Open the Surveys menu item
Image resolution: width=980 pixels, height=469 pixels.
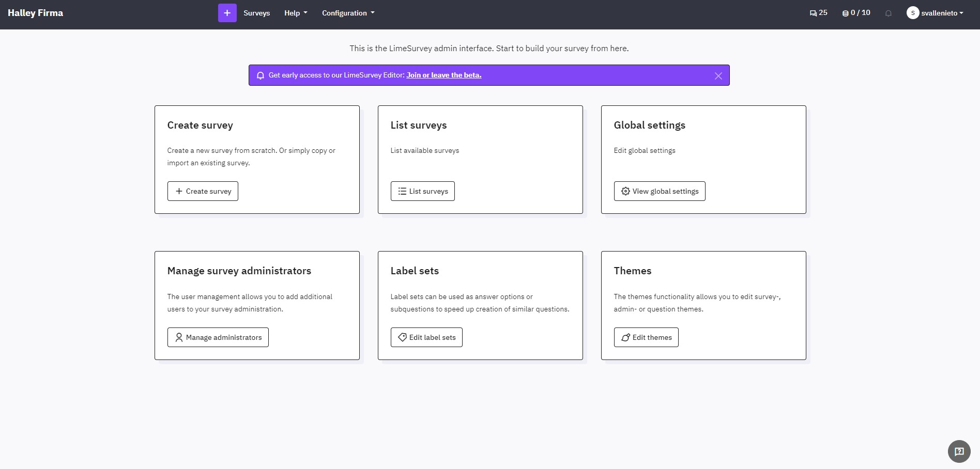click(256, 13)
